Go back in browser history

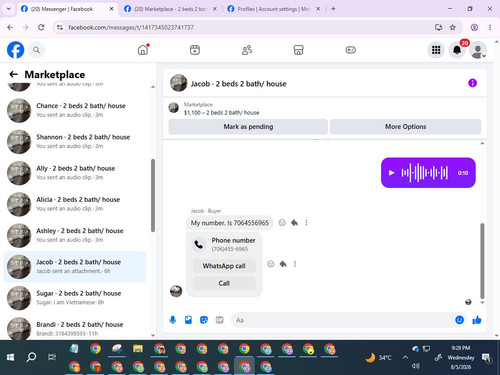click(10, 27)
